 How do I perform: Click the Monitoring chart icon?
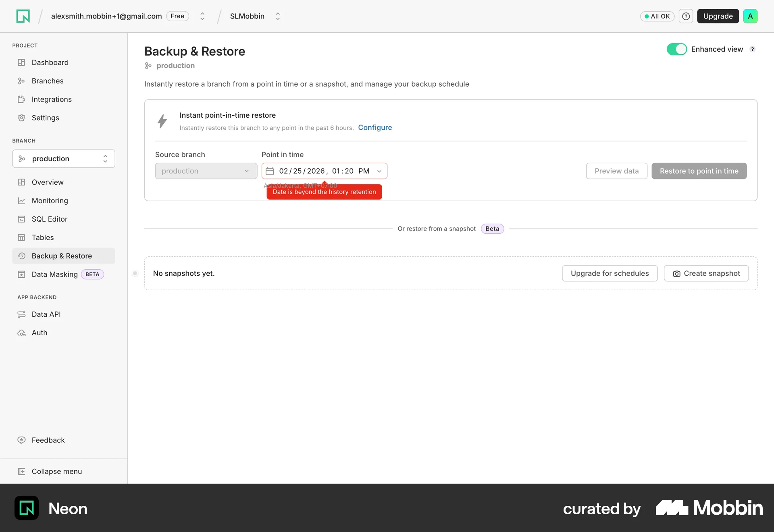tap(21, 201)
